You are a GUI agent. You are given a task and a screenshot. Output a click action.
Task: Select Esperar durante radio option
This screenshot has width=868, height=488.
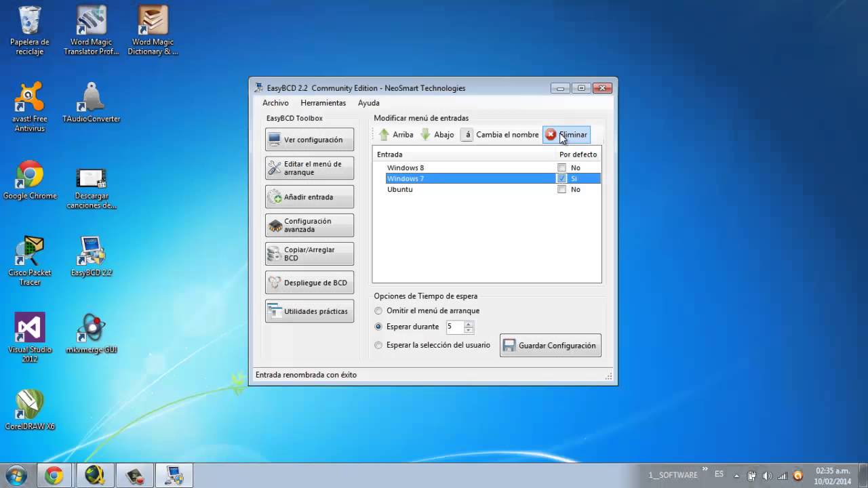(407, 326)
